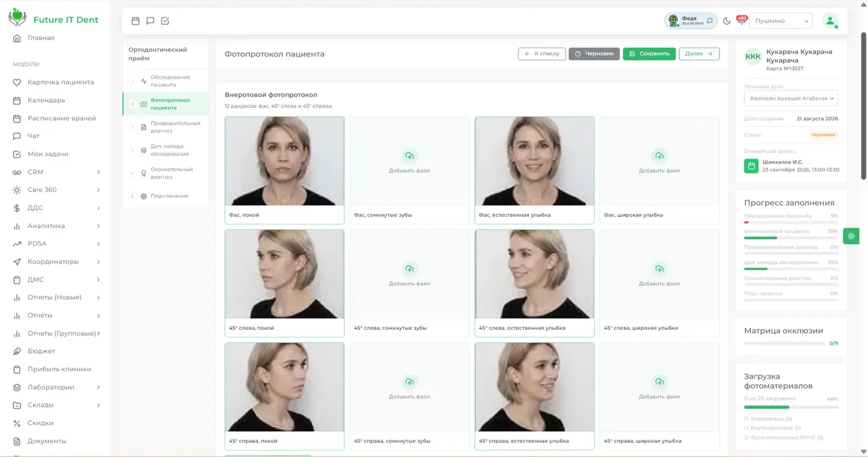The height and width of the screenshot is (457, 868).
Task: Open Расписание врачей in sidebar
Action: [61, 118]
